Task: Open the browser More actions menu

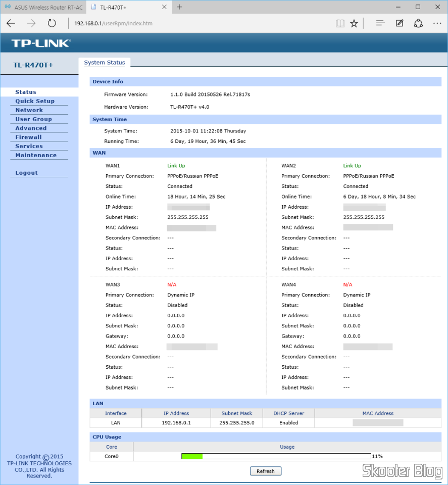Action: point(437,23)
